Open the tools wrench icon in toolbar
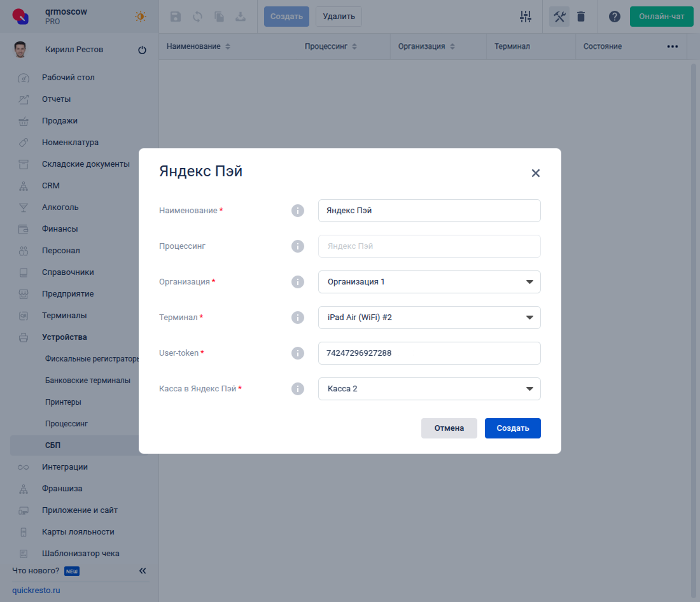700x602 pixels. (559, 17)
